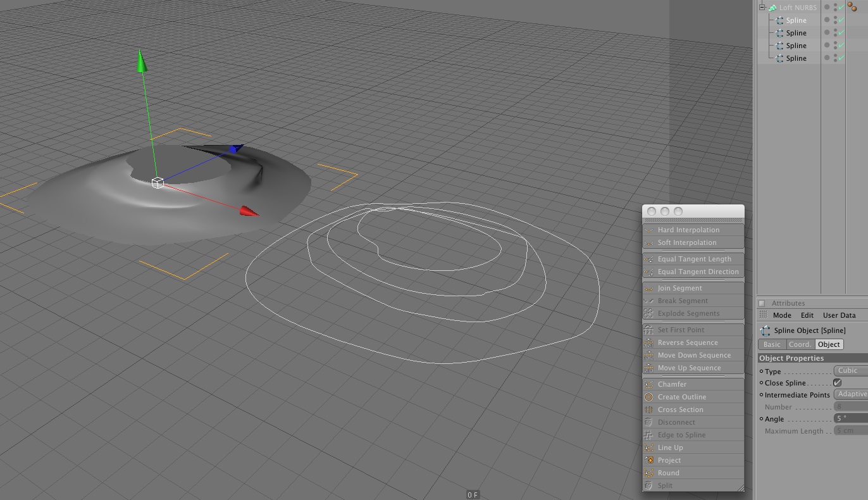This screenshot has width=868, height=500.
Task: Click the Phong tag on Loft NURBS
Action: [x=852, y=7]
